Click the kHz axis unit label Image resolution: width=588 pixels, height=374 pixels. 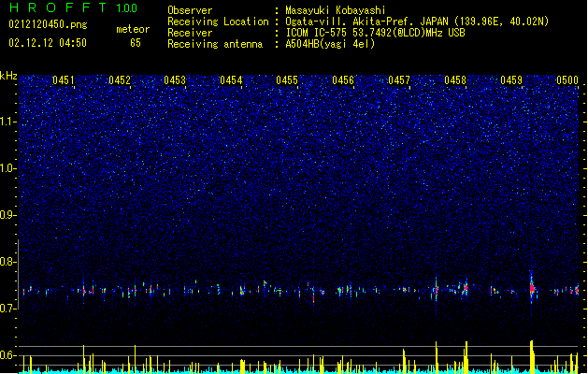(8, 76)
